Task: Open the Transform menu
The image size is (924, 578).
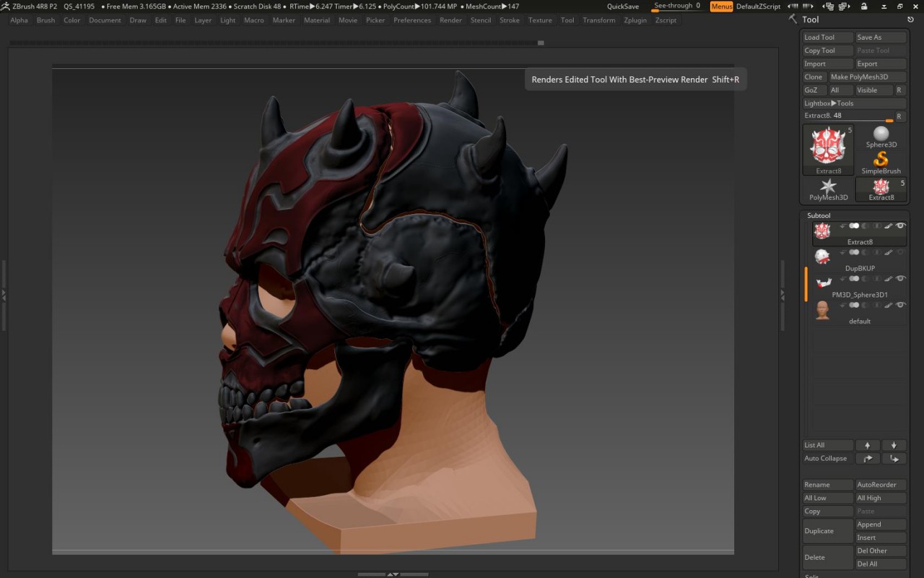Action: coord(599,20)
